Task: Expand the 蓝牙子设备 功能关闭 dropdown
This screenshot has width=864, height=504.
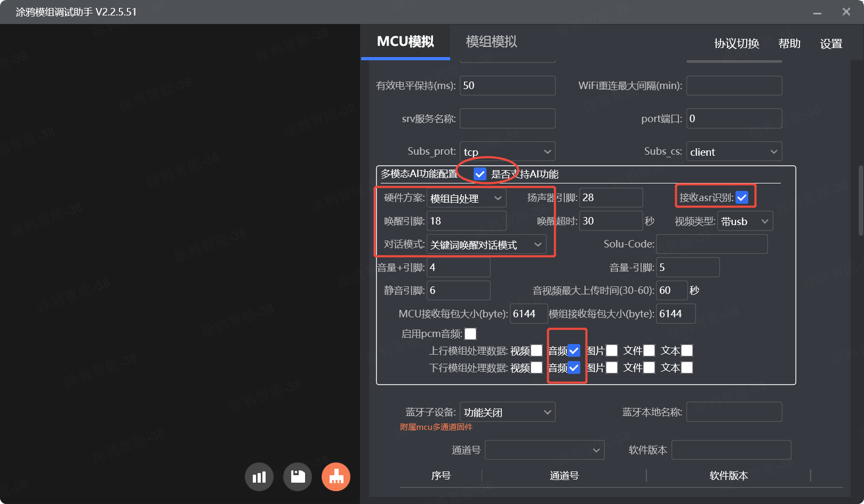Action: tap(507, 411)
